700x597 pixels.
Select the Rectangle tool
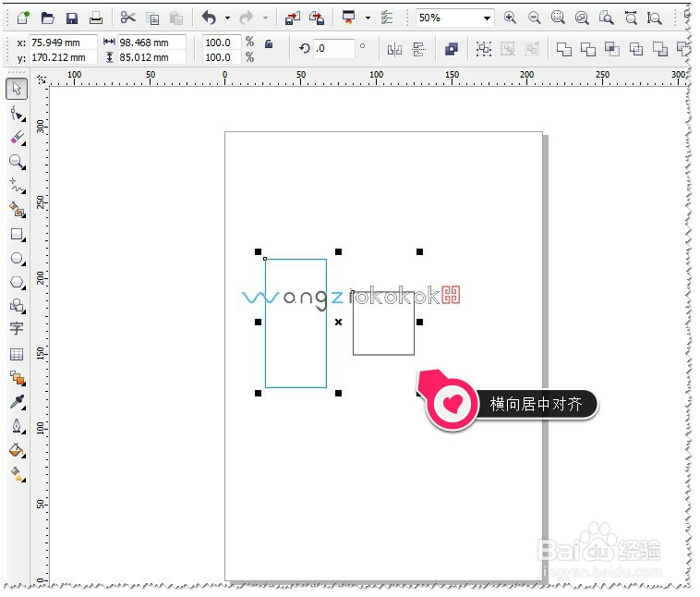17,234
